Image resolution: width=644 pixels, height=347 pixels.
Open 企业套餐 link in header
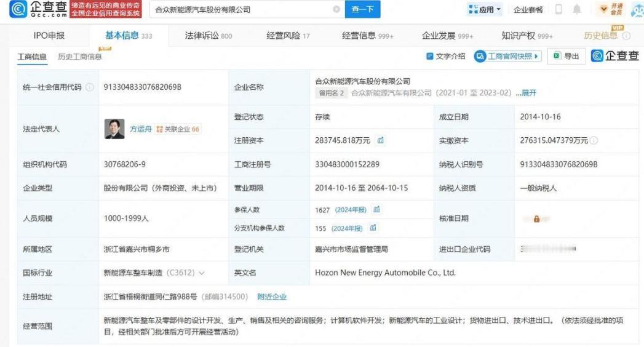coord(528,9)
